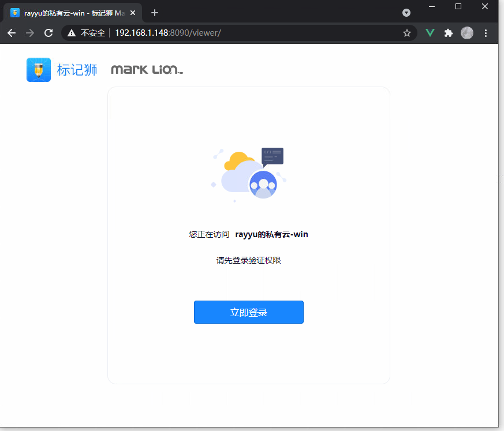
Task: Close the rayyu的私有云-win tab
Action: (x=133, y=13)
